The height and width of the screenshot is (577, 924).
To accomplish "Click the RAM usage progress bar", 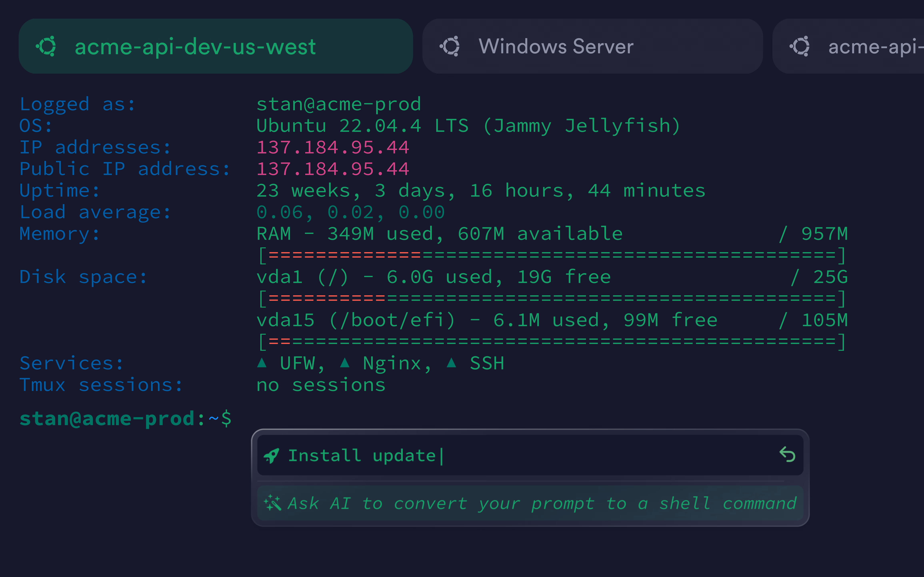I will [552, 256].
